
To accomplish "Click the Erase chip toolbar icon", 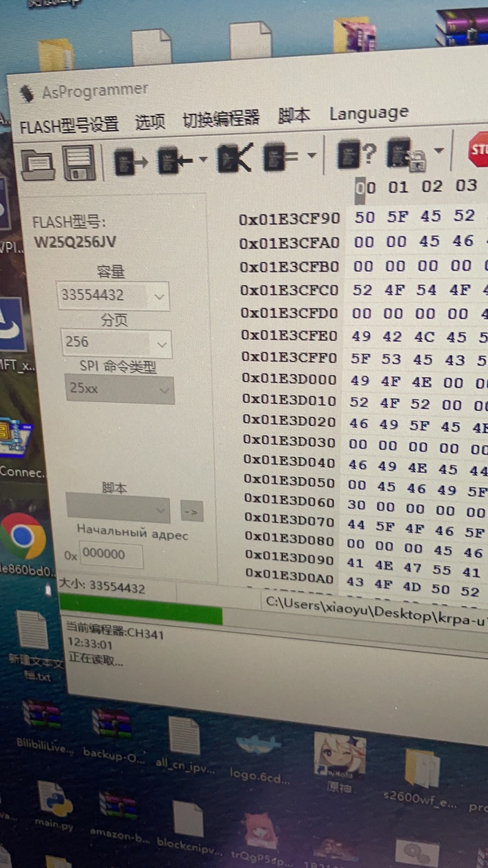I will click(x=235, y=158).
